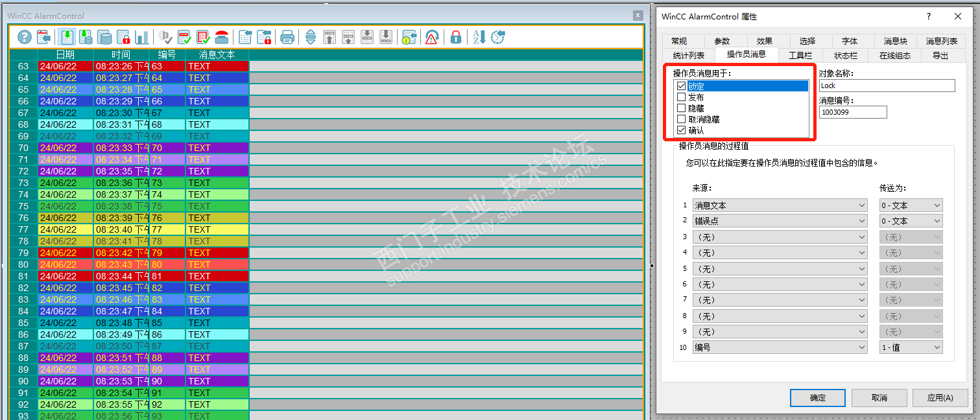Switch to the 常规 tab
This screenshot has height=420, width=980.
[x=678, y=41]
